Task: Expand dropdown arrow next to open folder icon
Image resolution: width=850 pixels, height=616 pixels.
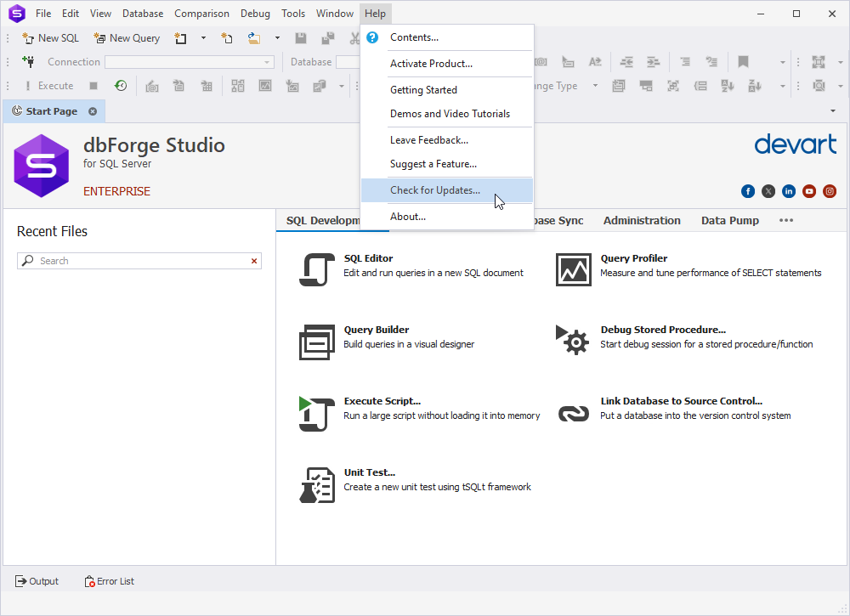Action: 277,38
